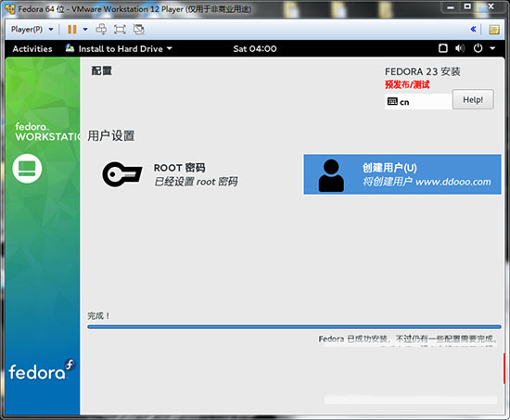This screenshot has height=420, width=510.
Task: Enter full screen mode
Action: point(120,30)
